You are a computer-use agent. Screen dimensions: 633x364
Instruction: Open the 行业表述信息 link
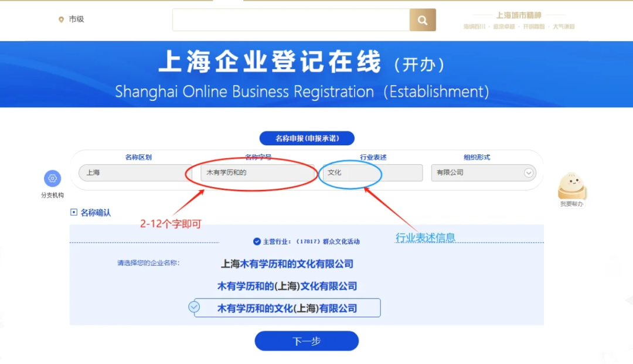(426, 237)
